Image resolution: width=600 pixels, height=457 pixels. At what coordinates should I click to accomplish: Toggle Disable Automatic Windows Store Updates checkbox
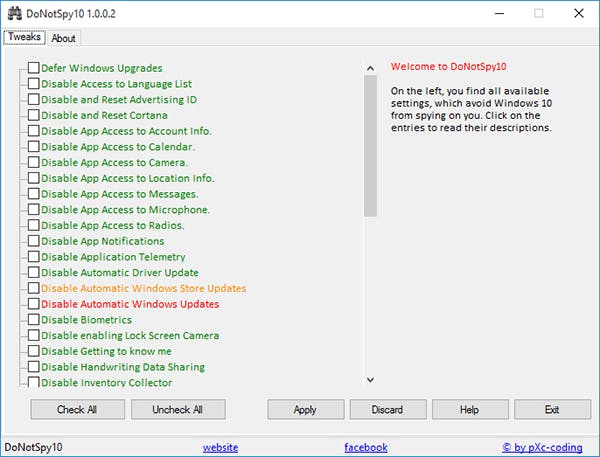pos(34,288)
